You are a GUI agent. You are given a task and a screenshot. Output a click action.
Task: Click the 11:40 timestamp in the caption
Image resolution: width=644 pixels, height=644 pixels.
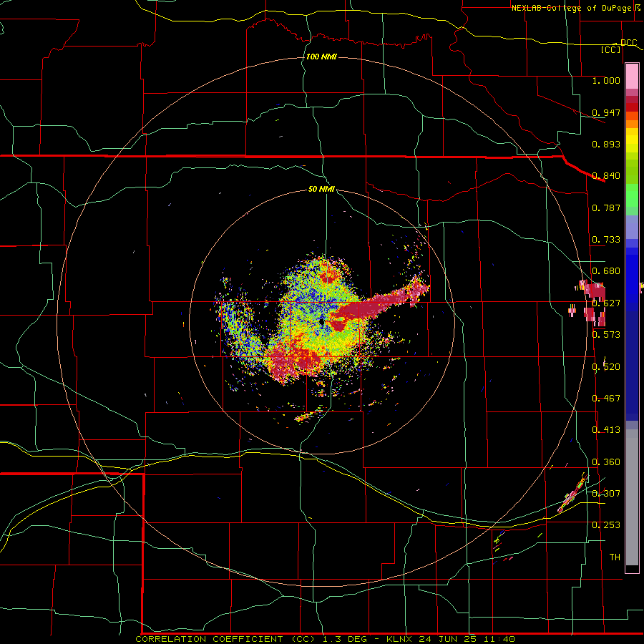pyautogui.click(x=498, y=639)
